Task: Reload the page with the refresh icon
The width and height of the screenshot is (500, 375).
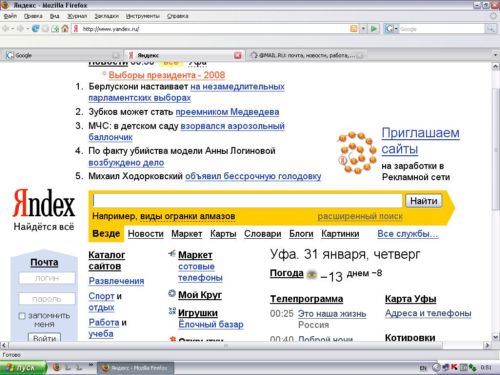Action: pos(35,29)
